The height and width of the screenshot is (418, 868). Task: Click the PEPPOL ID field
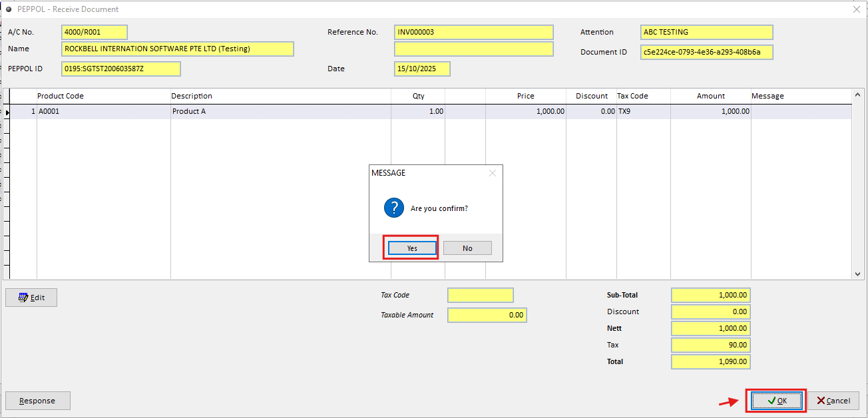121,69
